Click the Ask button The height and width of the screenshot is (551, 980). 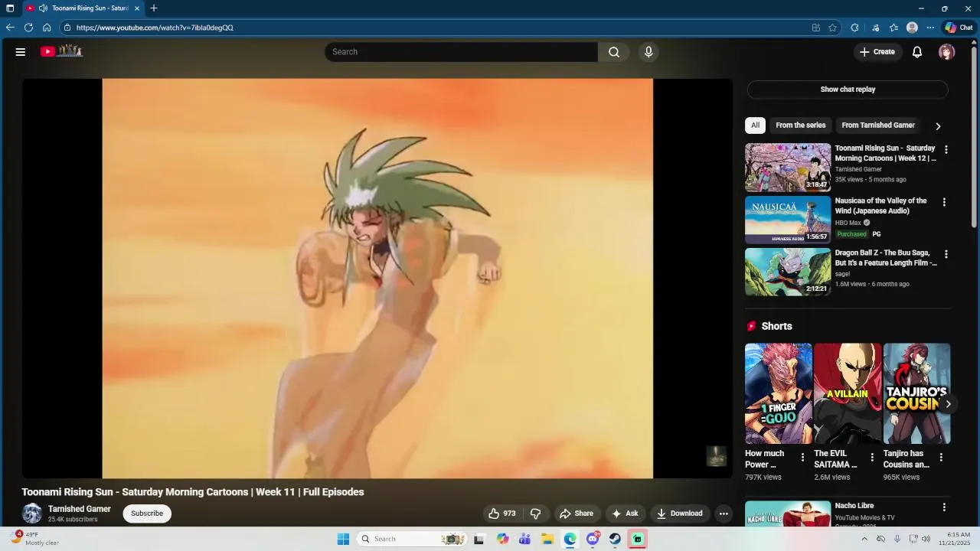[625, 514]
